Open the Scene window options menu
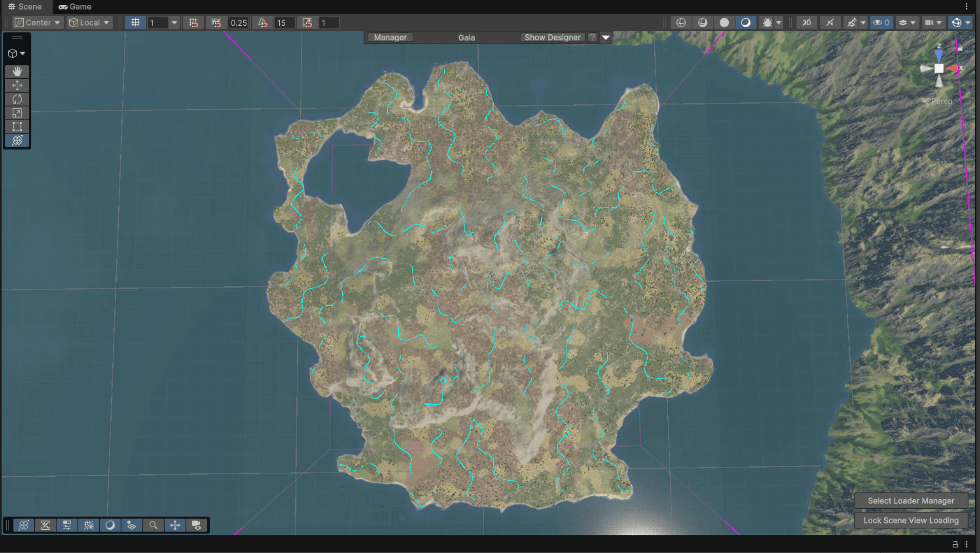Viewport: 980px width, 553px height. pos(967,7)
